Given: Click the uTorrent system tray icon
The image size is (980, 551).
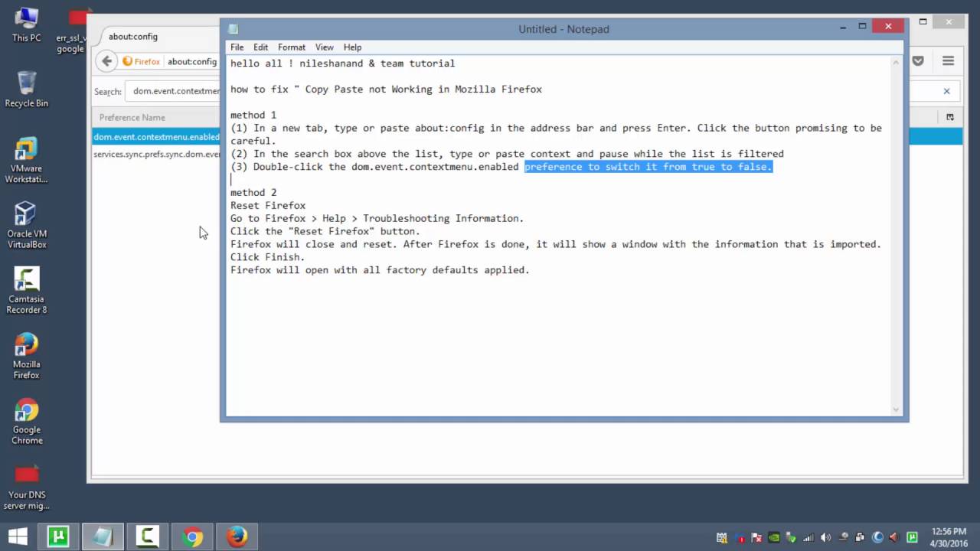Looking at the screenshot, I should click(x=912, y=537).
